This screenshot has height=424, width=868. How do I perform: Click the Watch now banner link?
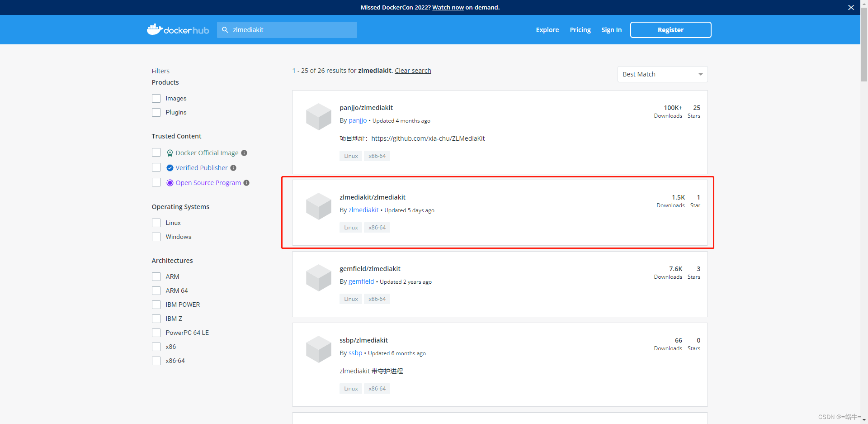[x=448, y=7]
